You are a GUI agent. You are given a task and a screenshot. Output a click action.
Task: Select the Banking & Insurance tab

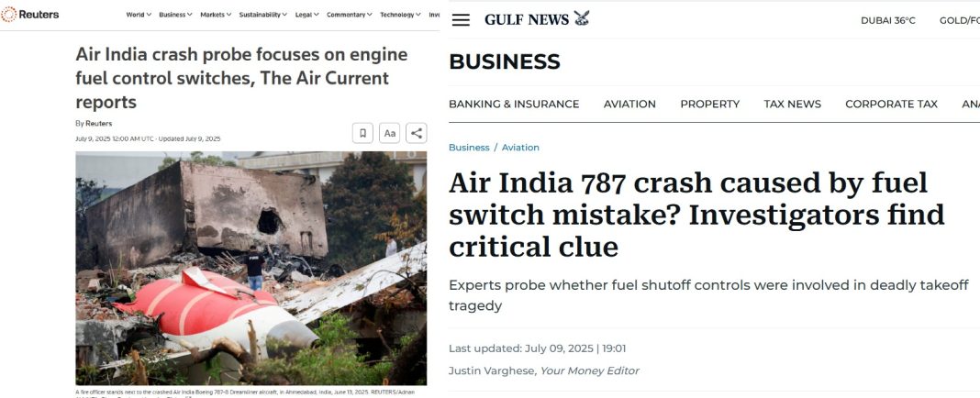point(514,104)
